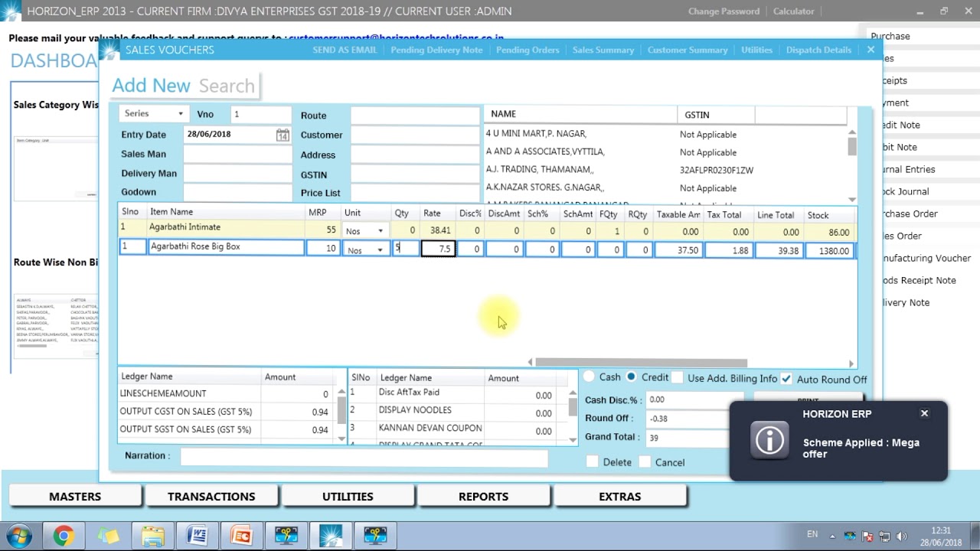
Task: Tick the Cancel checkbox
Action: pyautogui.click(x=645, y=461)
